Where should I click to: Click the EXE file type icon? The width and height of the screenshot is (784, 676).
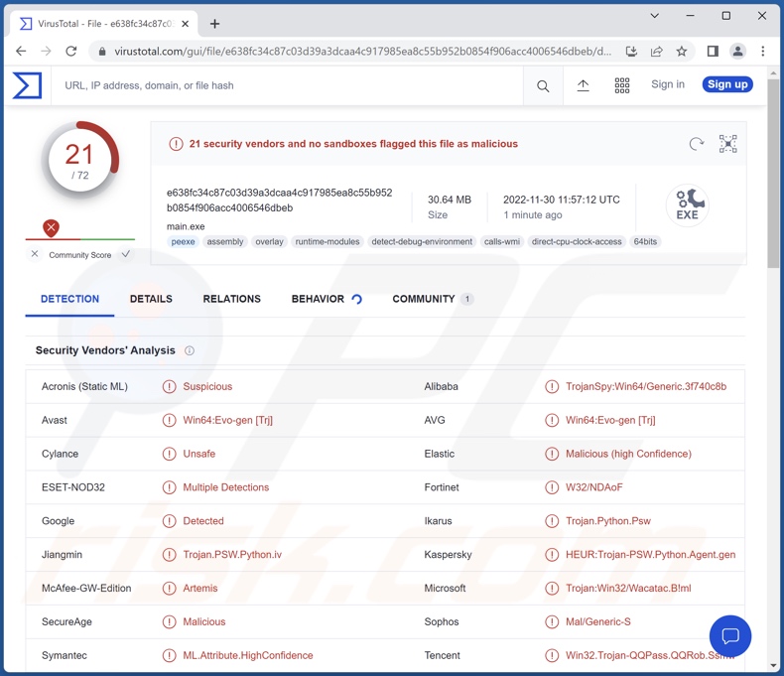click(x=688, y=205)
